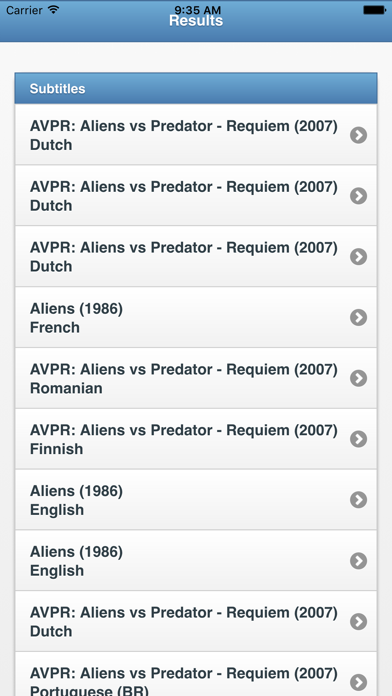Tap the Results title in the navigation bar

196,21
